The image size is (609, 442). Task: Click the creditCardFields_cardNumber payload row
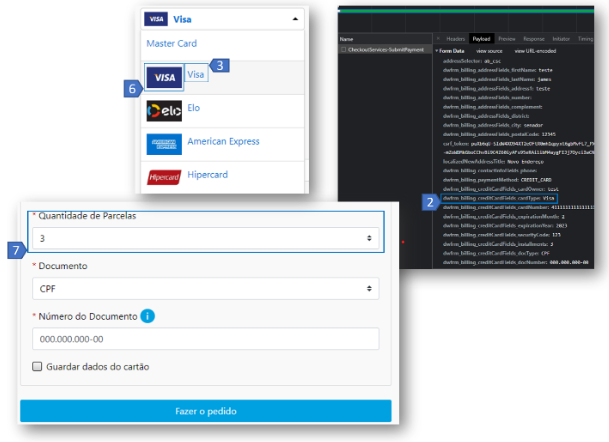click(x=518, y=207)
